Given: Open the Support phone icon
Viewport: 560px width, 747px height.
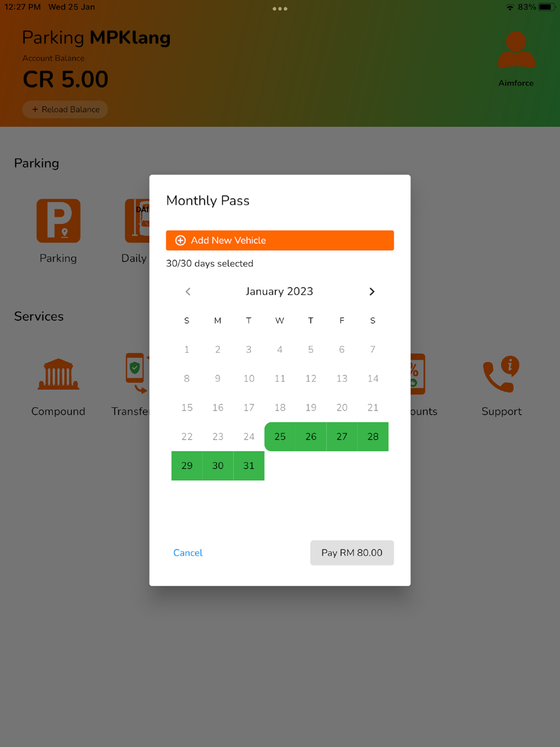Looking at the screenshot, I should coord(501,374).
